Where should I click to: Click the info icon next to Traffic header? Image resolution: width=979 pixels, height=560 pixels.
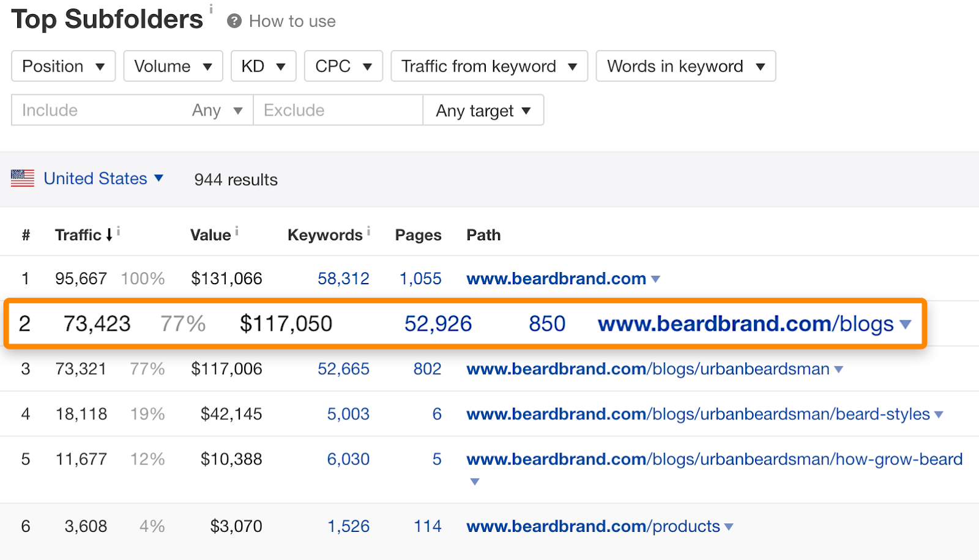[x=119, y=231]
